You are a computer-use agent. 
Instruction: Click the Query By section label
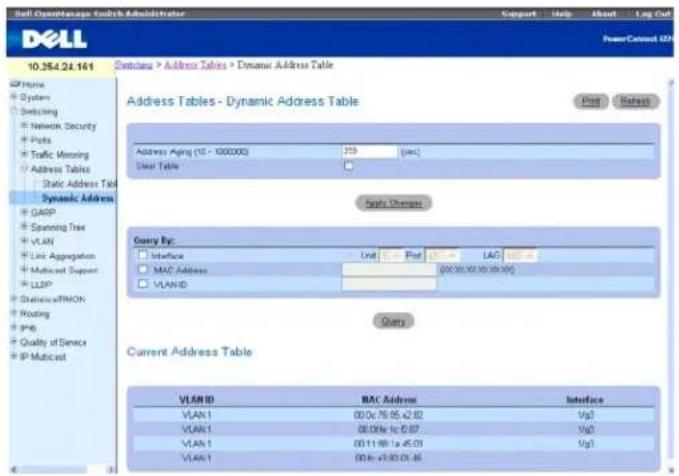154,240
